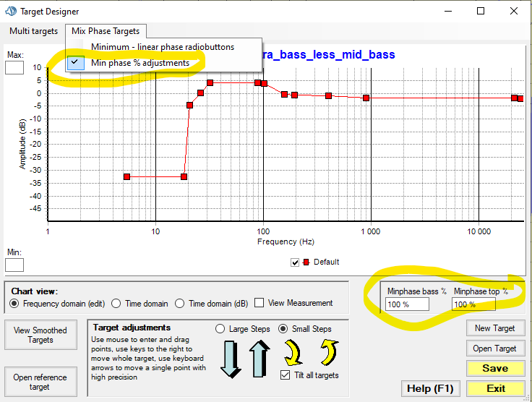
Task: Click the blue chart title text
Action: tap(328, 54)
